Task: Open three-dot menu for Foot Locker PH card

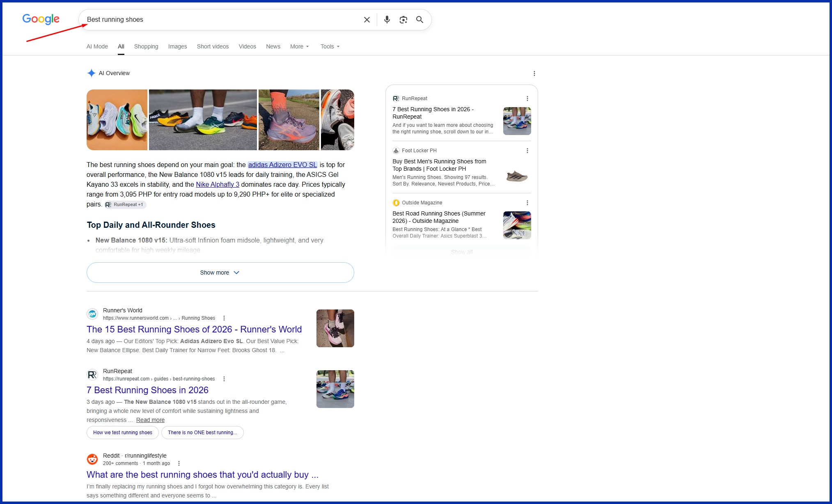Action: 527,151
